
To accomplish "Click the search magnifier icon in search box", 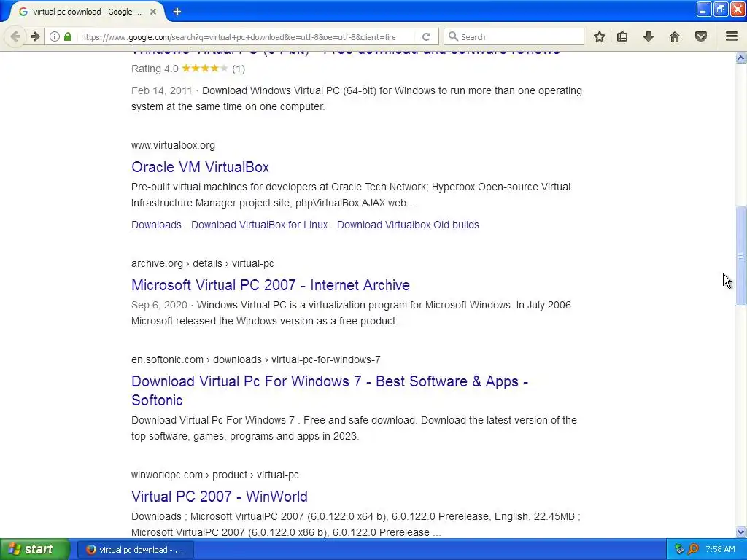I will [453, 36].
